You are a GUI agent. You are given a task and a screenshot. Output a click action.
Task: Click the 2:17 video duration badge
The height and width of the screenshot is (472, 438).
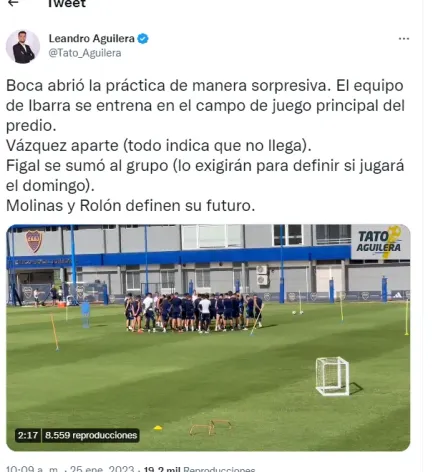28,435
